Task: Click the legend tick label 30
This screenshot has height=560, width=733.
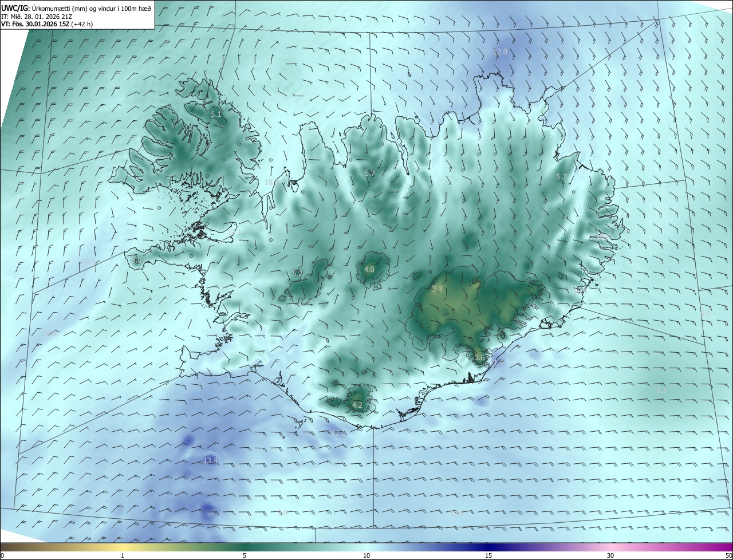Action: (x=610, y=555)
